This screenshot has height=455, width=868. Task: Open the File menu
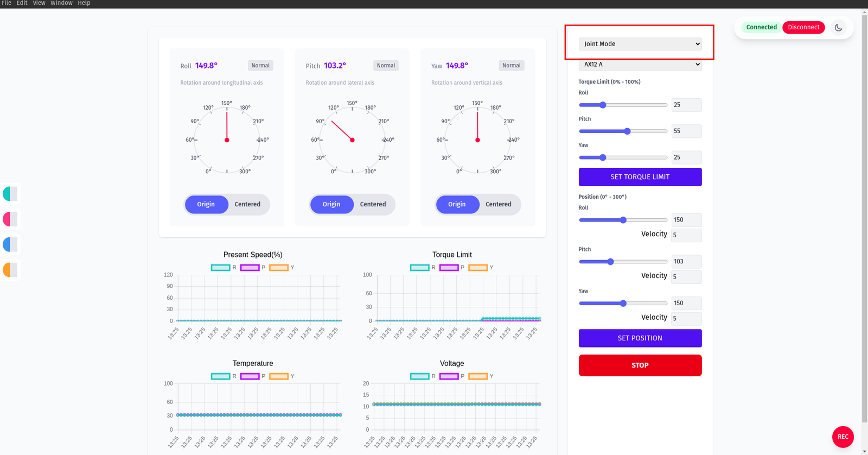(7, 3)
